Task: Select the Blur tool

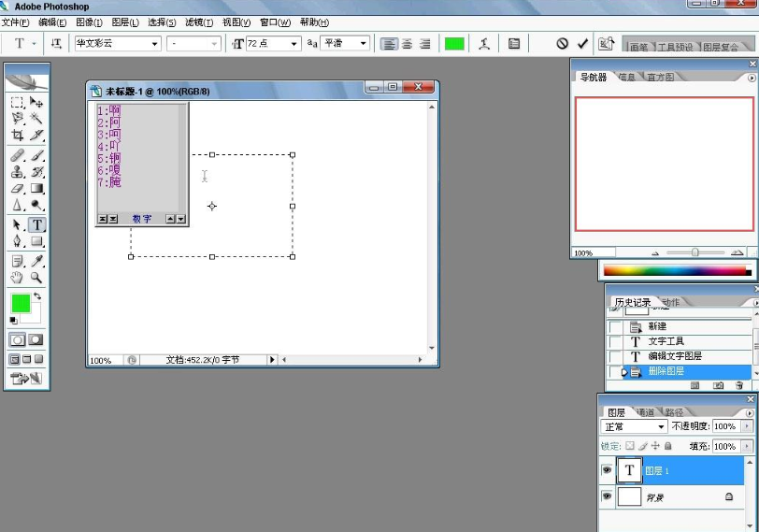Action: 17,205
